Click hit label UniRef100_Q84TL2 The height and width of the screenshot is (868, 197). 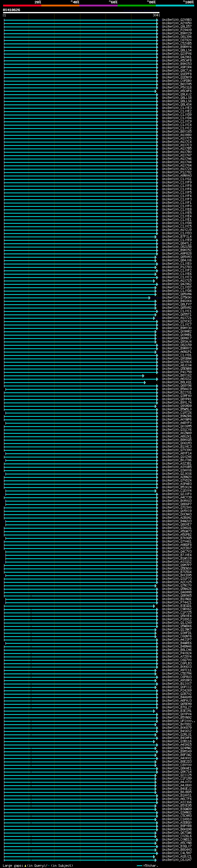[177, 243]
